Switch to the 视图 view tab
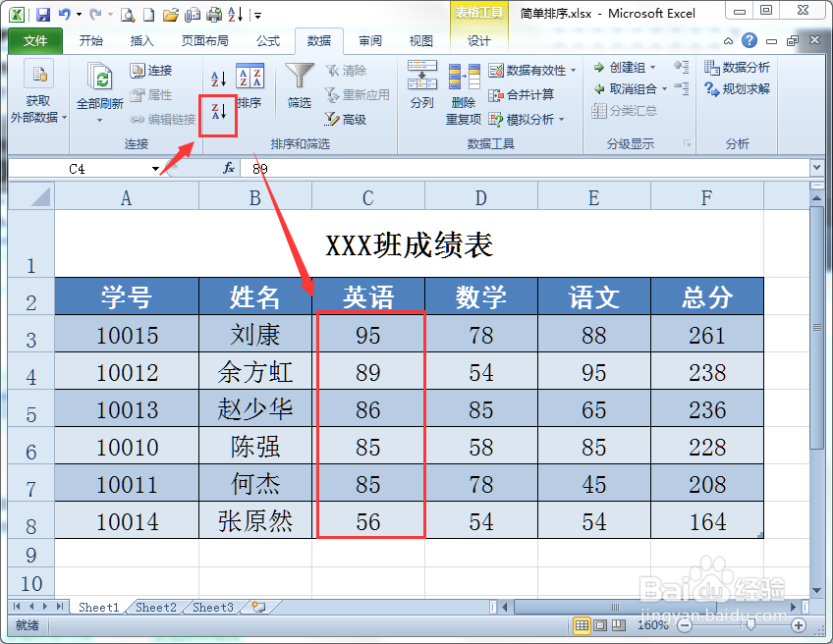The image size is (833, 644). (420, 41)
